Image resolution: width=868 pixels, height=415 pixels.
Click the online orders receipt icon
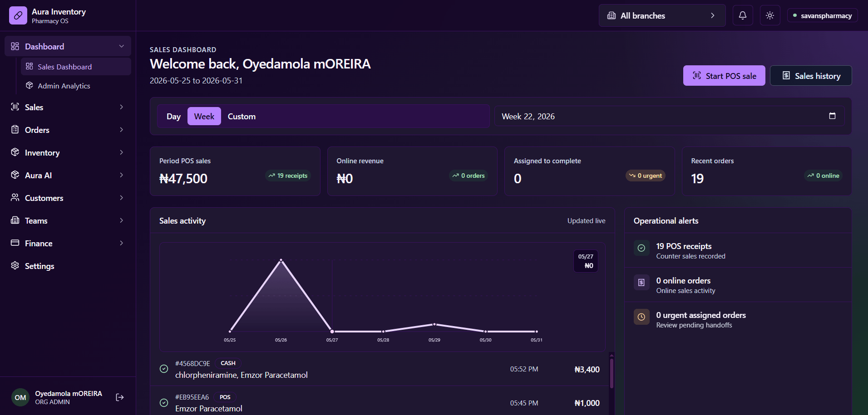coord(641,283)
